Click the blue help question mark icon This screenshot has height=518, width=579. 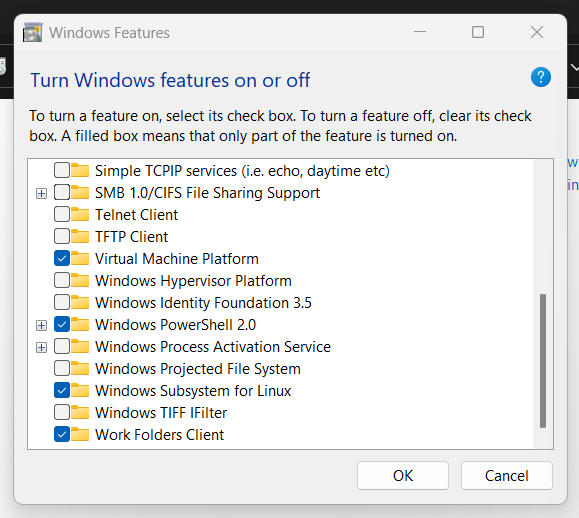pos(541,77)
